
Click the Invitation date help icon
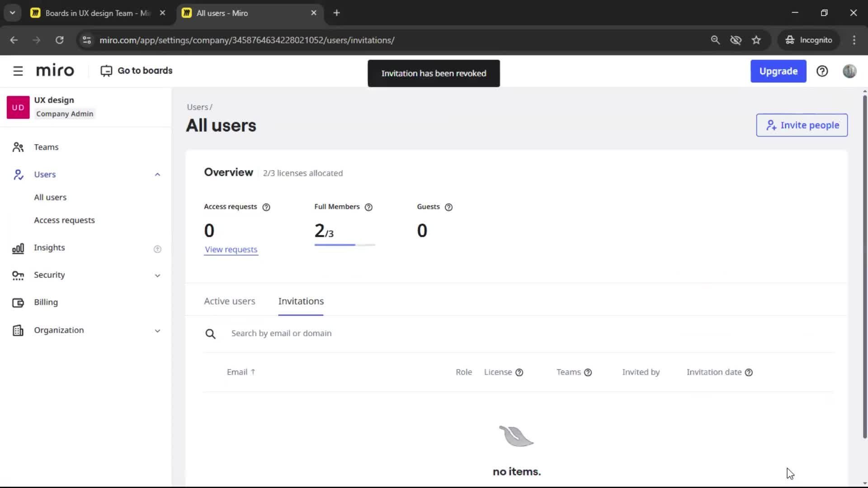click(749, 372)
